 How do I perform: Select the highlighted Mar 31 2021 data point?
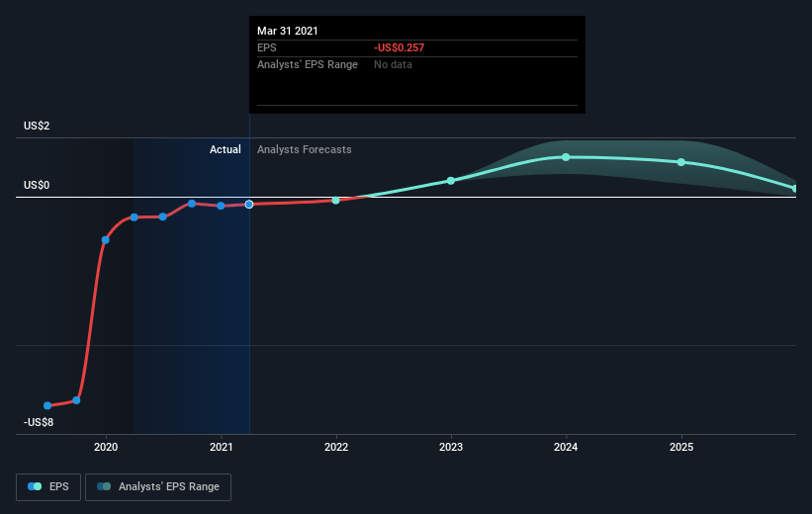coord(249,205)
